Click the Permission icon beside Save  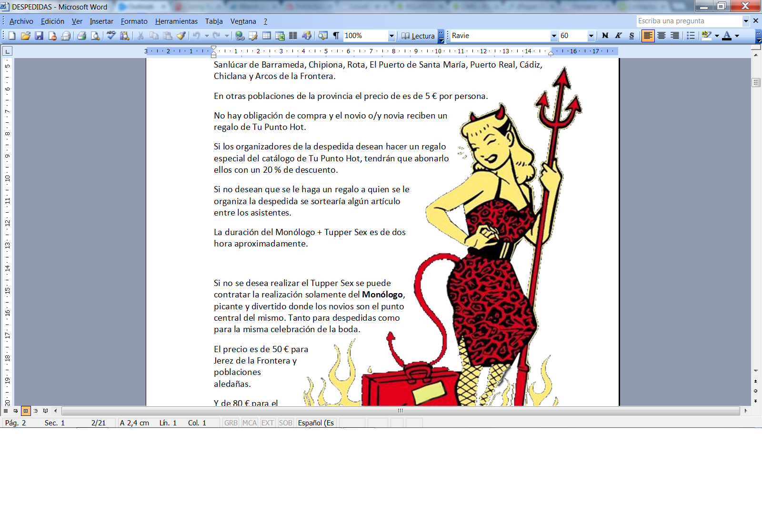[52, 36]
